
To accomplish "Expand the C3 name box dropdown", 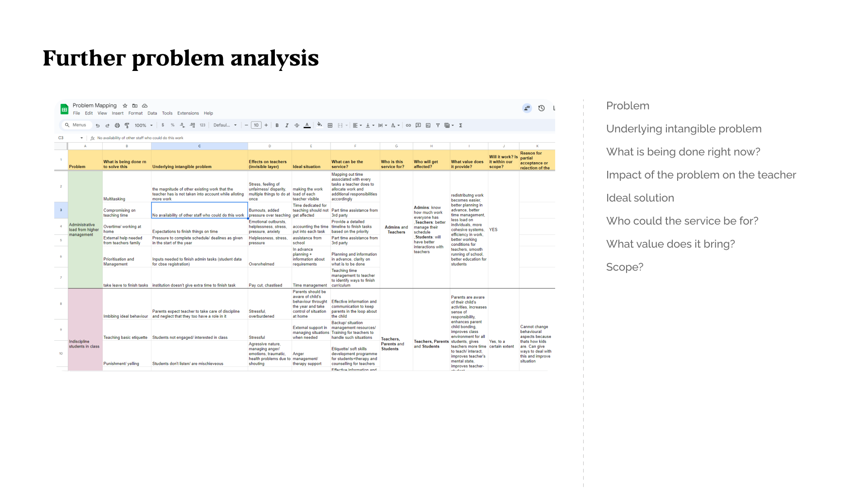I will 81,138.
